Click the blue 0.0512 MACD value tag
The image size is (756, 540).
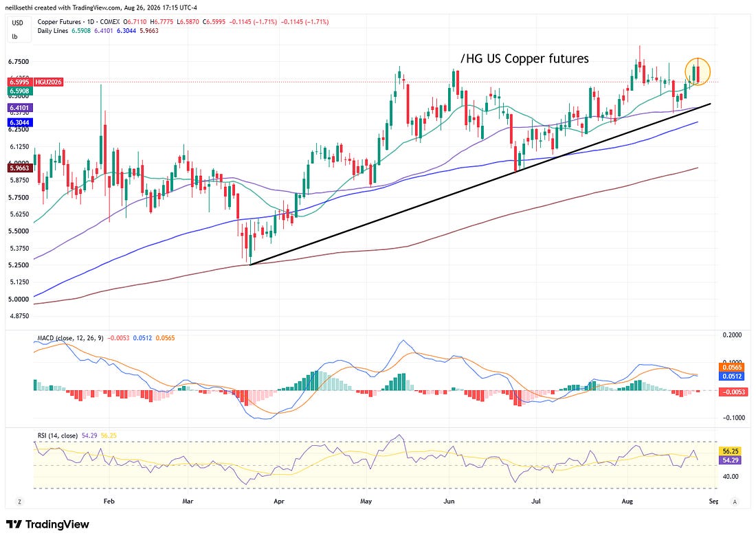(731, 376)
